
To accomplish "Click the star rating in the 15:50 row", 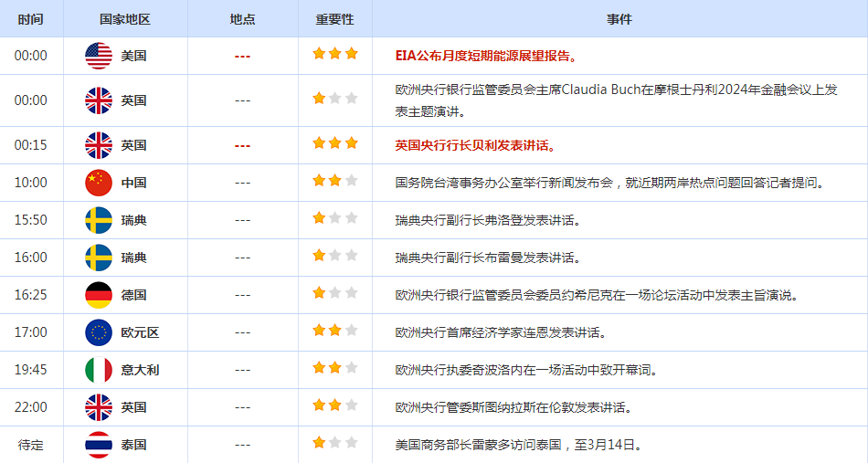I will [335, 218].
